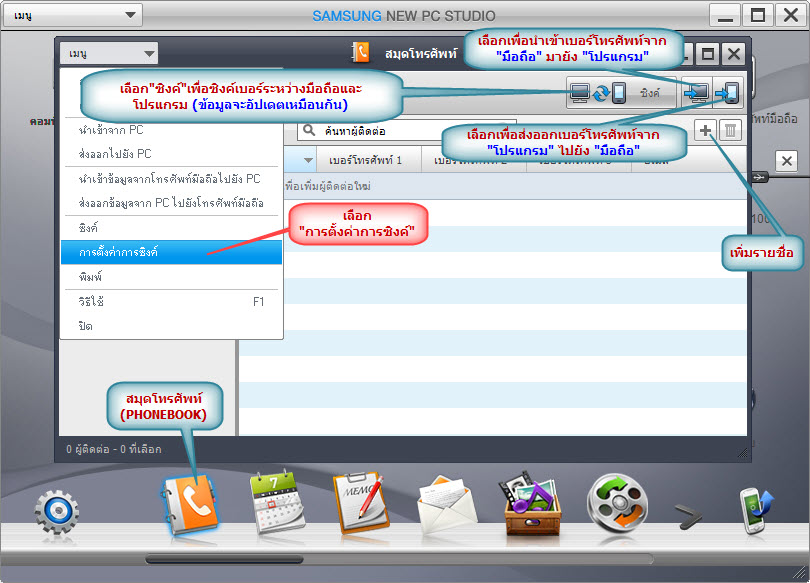Open the gear settings icon in dock
Screen dimensions: 810x583
[x=56, y=512]
